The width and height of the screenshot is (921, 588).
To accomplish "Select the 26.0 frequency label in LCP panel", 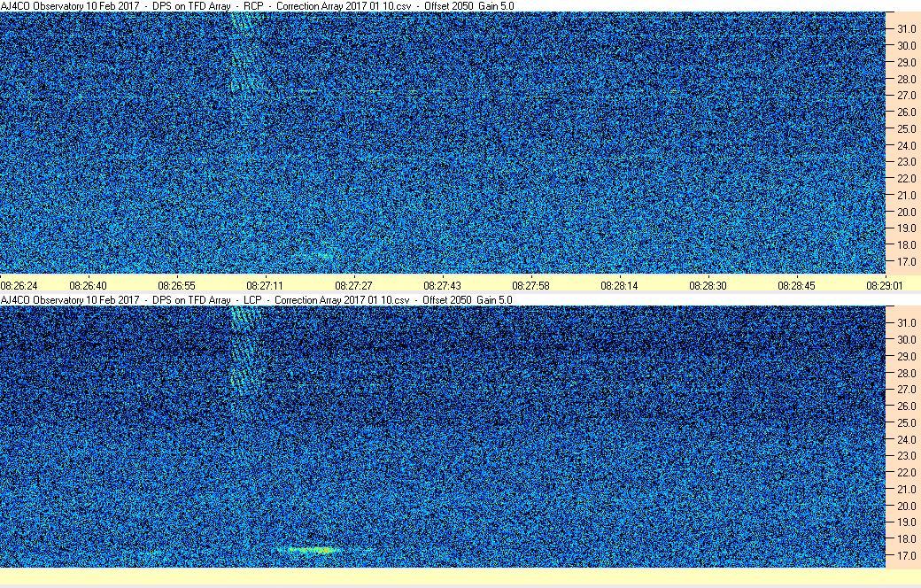I will click(906, 406).
